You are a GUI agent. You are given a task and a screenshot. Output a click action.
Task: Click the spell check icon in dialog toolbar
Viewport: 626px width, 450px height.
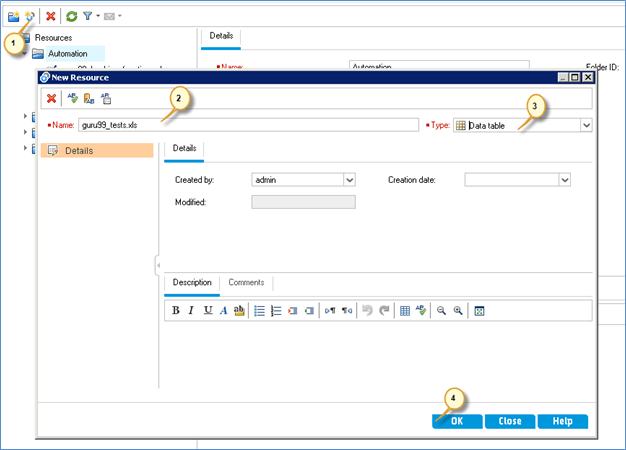point(71,98)
